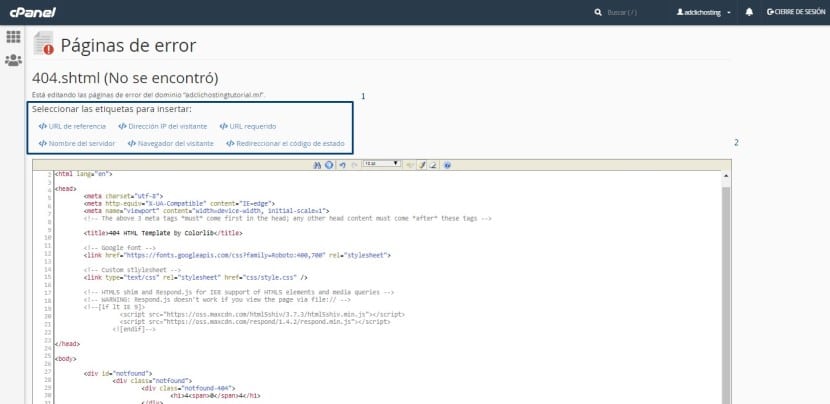This screenshot has height=404, width=830.
Task: Insert the URL de referencia tag
Action: point(72,127)
